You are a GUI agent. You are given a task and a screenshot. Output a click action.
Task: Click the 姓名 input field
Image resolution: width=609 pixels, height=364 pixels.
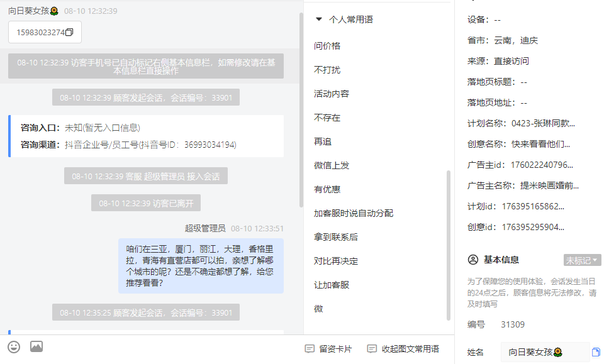545,352
